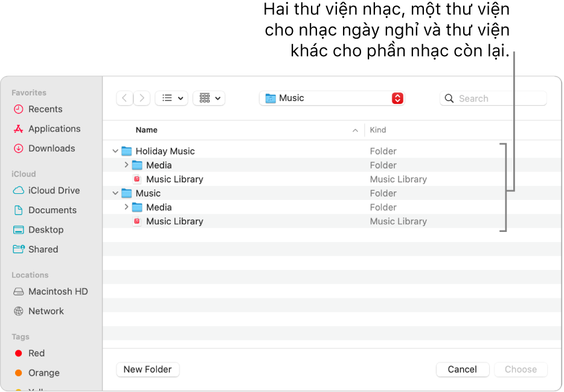This screenshot has width=564, height=392.
Task: Select Documents in the sidebar
Action: 45,210
